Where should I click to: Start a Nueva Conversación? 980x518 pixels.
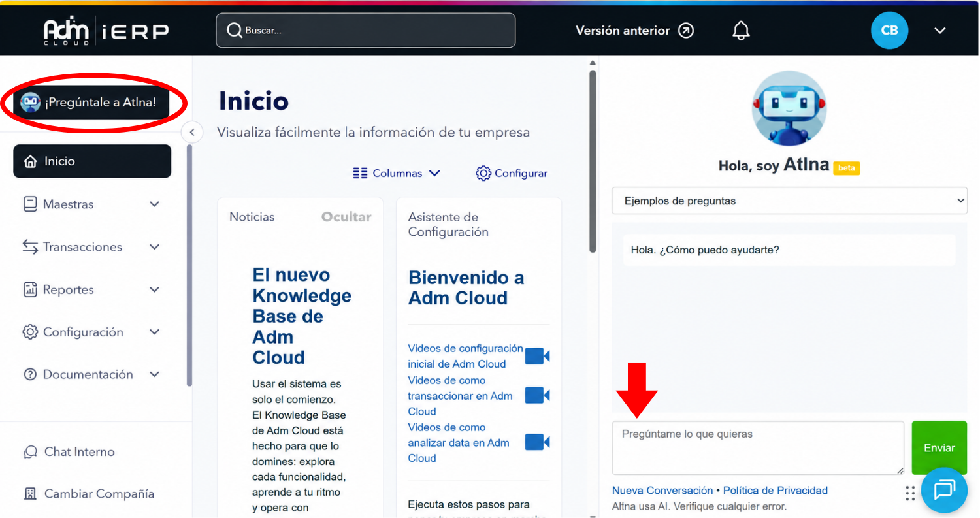(662, 491)
